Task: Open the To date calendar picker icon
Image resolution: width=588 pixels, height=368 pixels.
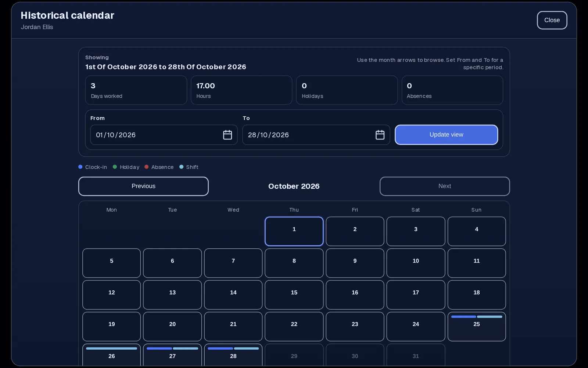Action: (x=380, y=135)
